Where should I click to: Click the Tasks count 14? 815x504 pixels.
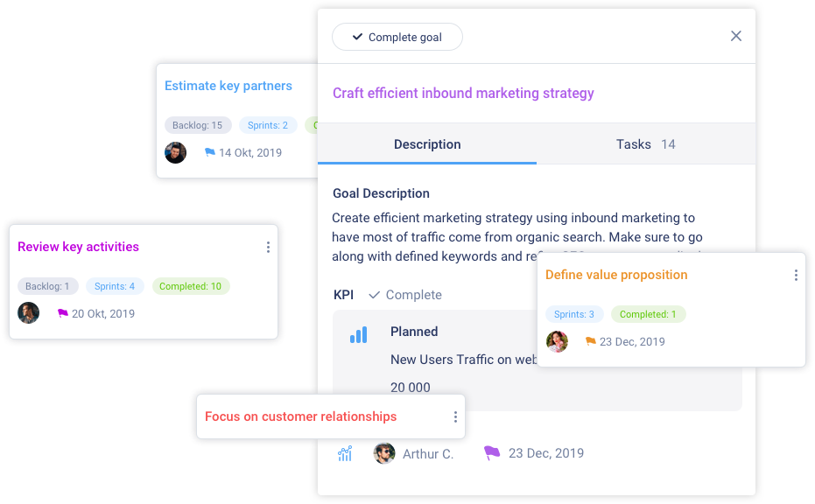click(668, 143)
